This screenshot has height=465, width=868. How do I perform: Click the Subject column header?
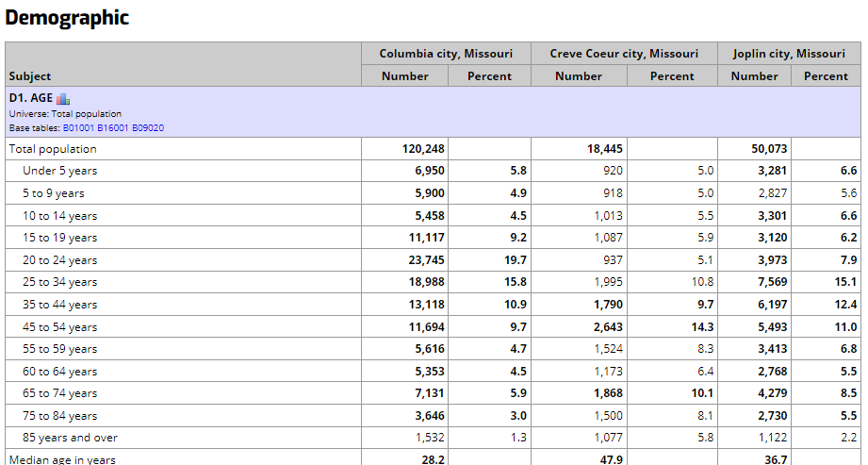point(30,76)
